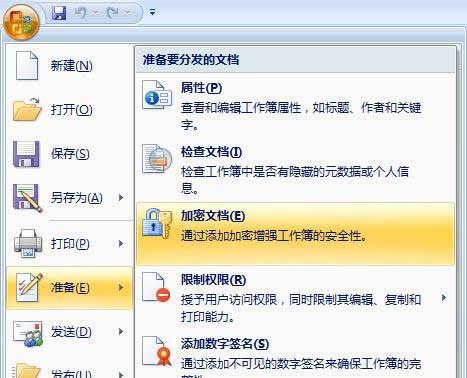Expand the 限制权限 submenu arrow
This screenshot has width=467, height=378.
pyautogui.click(x=444, y=298)
